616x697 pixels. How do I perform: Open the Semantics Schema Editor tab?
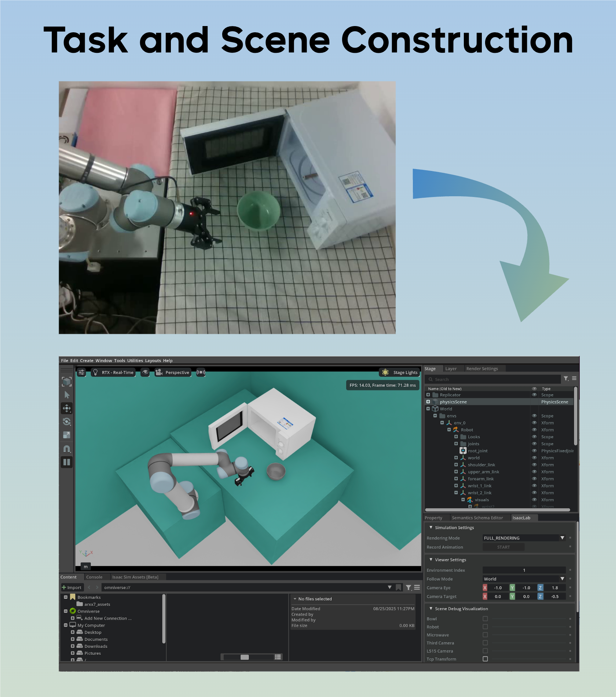(x=477, y=518)
